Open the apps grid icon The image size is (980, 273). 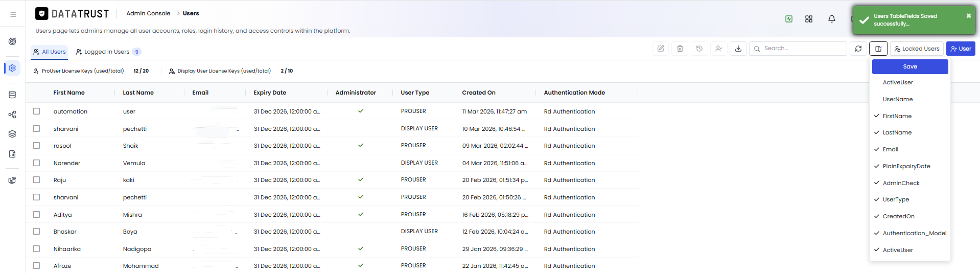(809, 19)
